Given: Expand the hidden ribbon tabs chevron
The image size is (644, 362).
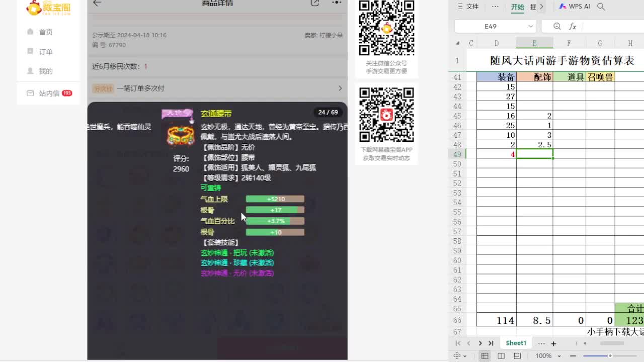Looking at the screenshot, I should (540, 7).
